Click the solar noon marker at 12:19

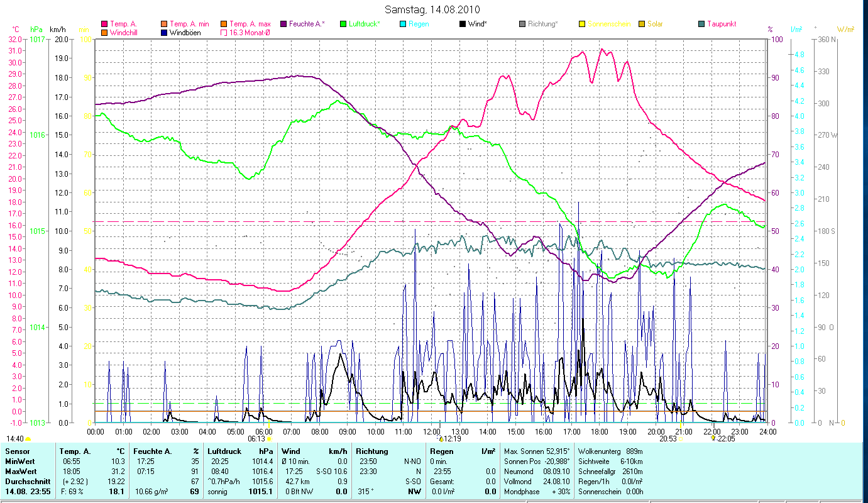point(441,438)
